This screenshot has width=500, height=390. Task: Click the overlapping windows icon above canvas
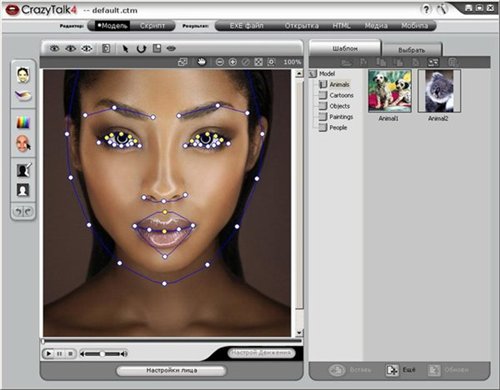coord(183,62)
